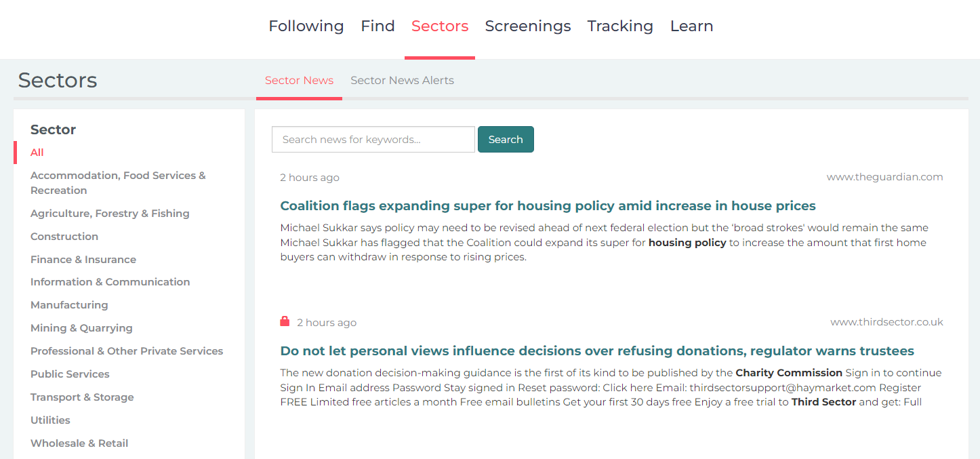980x459 pixels.
Task: Select the Wholesale & Retail sector
Action: 79,443
